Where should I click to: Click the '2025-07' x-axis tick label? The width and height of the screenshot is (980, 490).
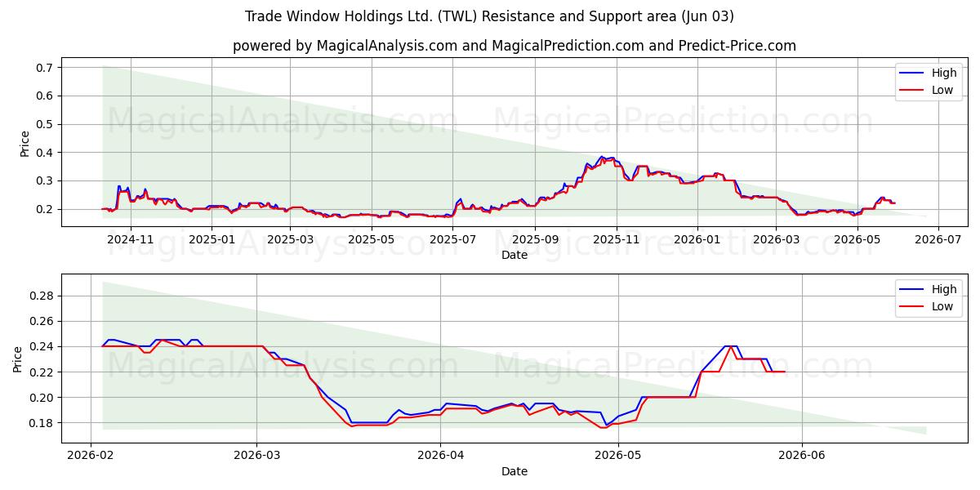[452, 239]
